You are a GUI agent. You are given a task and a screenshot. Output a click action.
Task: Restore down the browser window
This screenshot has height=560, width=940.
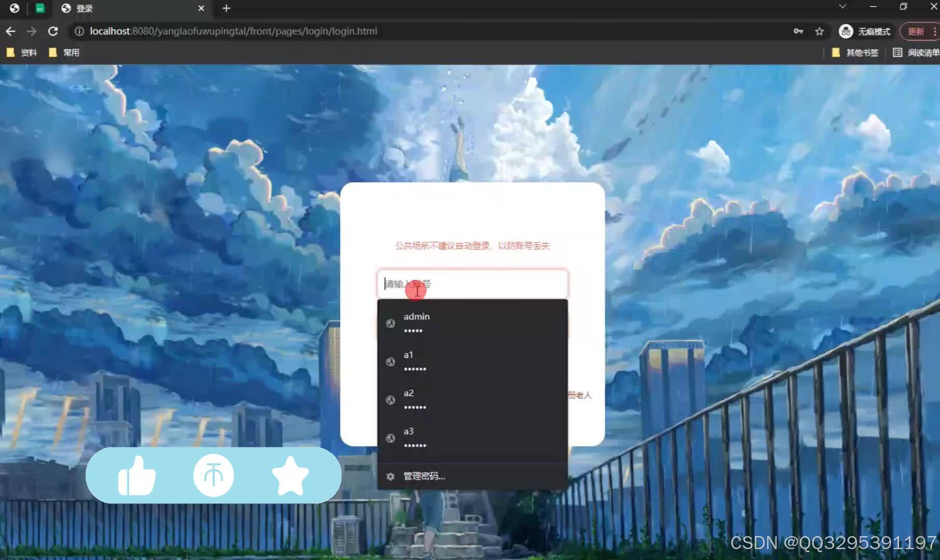coord(903,6)
